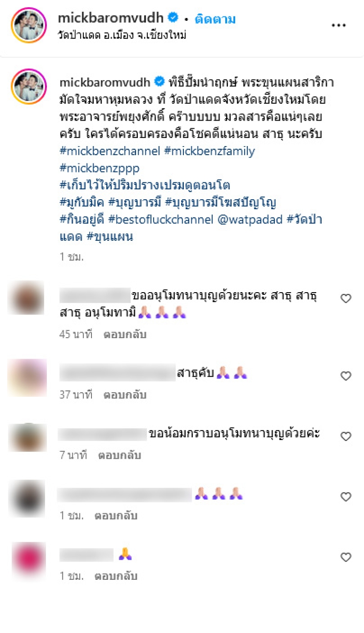
Task: Like the สาธุคับ comment with heart
Action: 346,376
